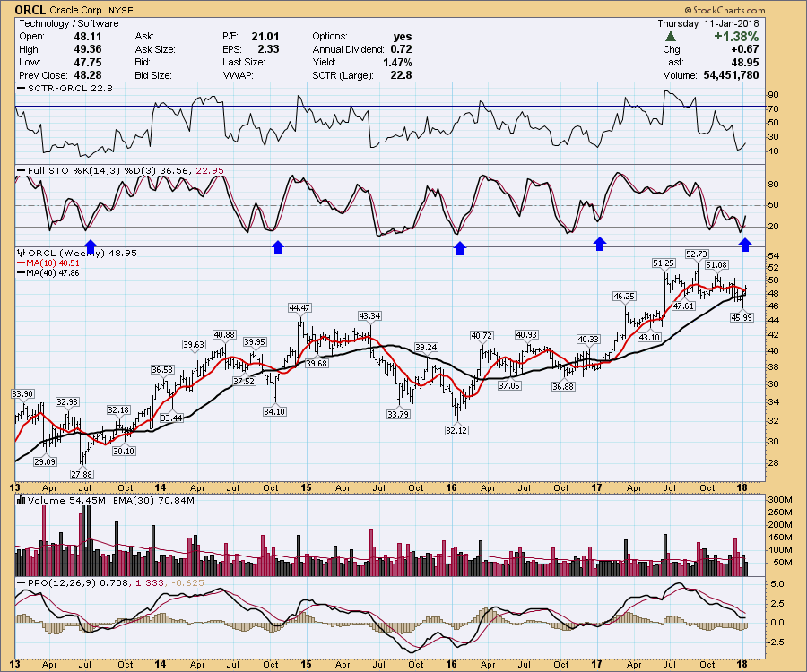Click the Volume 54.45M, EMA(30) legend
Viewport: 807px width, 672px height.
click(x=106, y=500)
